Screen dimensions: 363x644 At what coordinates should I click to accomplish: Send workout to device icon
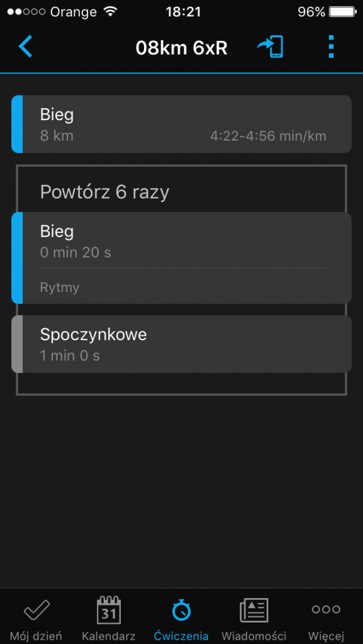click(x=270, y=47)
